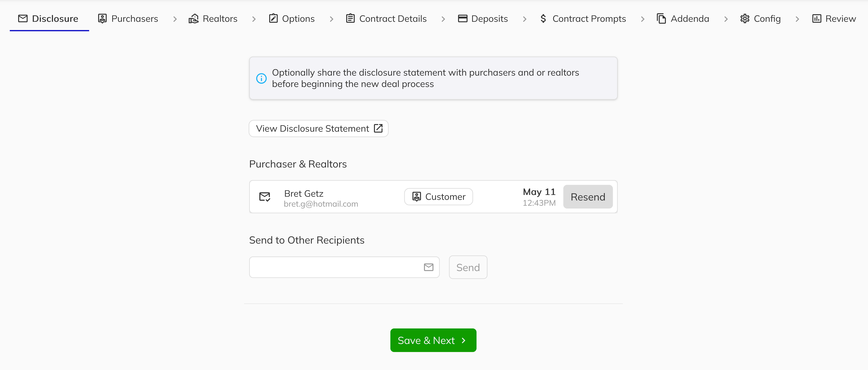The image size is (868, 370).
Task: Click the Purchasers person-badge icon
Action: 102,18
